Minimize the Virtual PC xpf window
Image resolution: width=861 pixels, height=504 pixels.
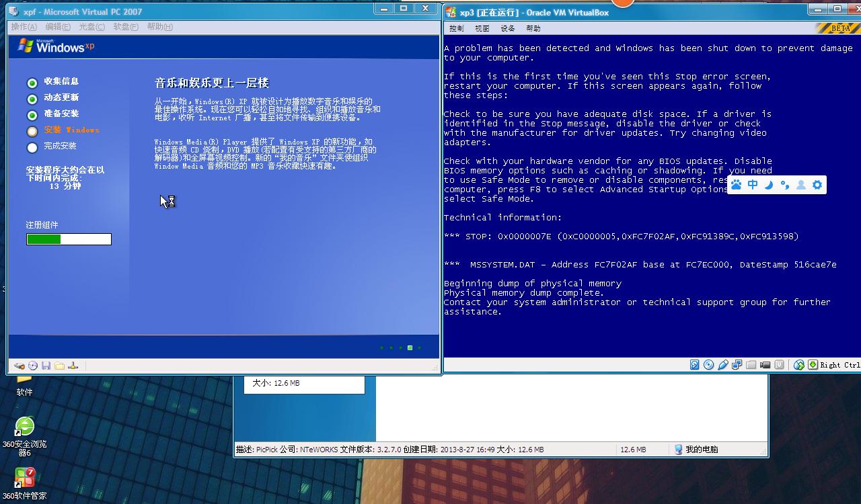click(384, 9)
